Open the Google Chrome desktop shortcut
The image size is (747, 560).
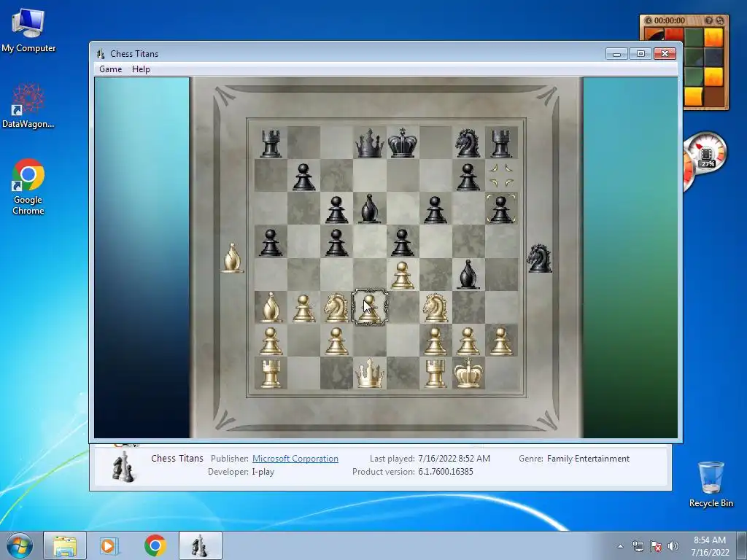[28, 187]
